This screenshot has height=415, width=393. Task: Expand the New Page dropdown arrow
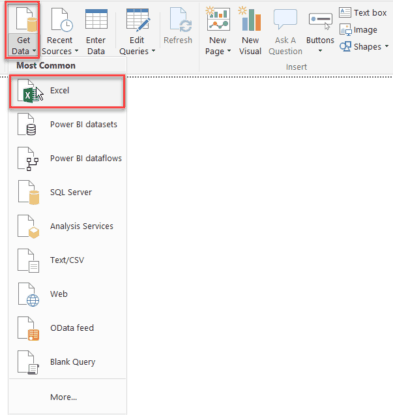(229, 51)
